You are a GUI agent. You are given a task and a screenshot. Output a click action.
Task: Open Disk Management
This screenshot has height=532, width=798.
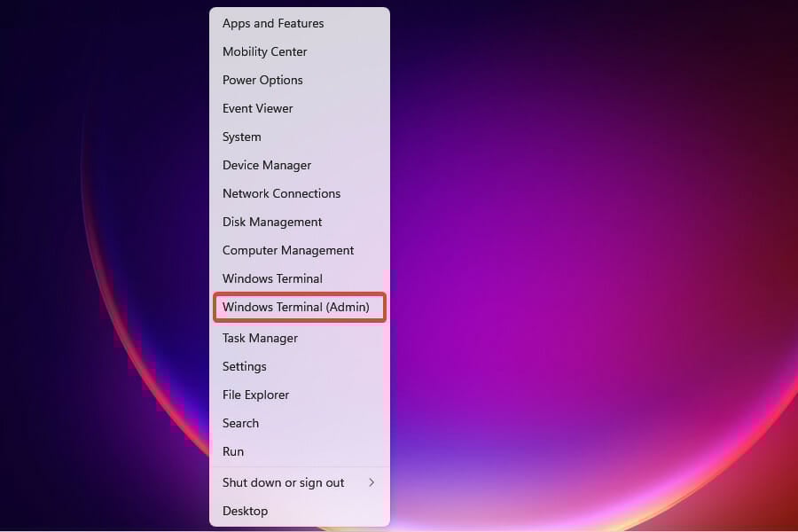pyautogui.click(x=300, y=222)
